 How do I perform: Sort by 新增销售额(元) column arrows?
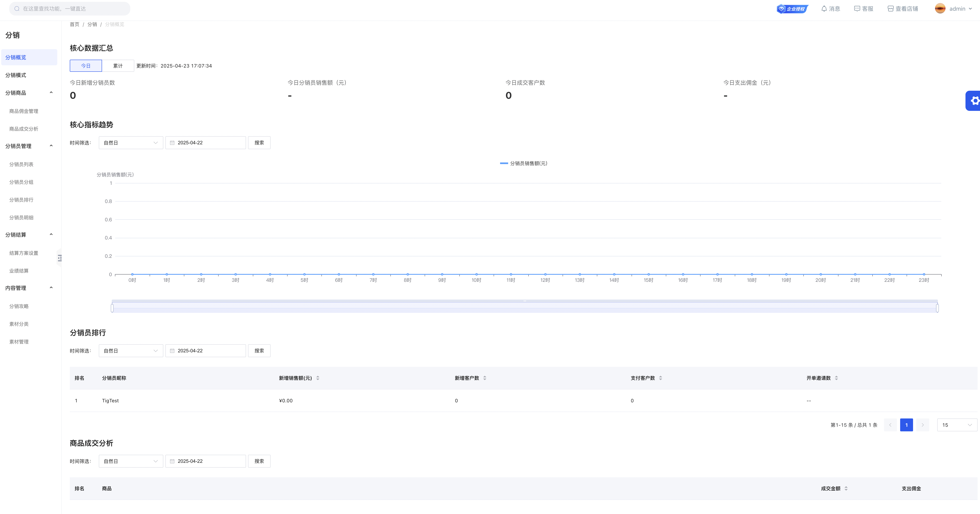pos(318,378)
